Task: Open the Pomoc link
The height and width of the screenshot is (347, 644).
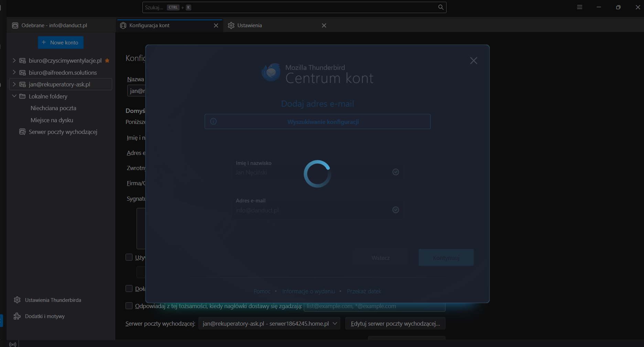Action: coord(262,291)
